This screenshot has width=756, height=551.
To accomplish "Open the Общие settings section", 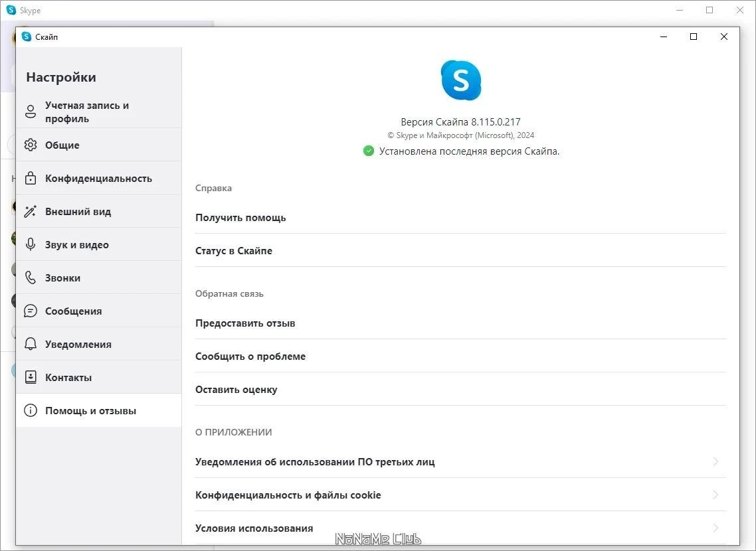I will tap(99, 145).
